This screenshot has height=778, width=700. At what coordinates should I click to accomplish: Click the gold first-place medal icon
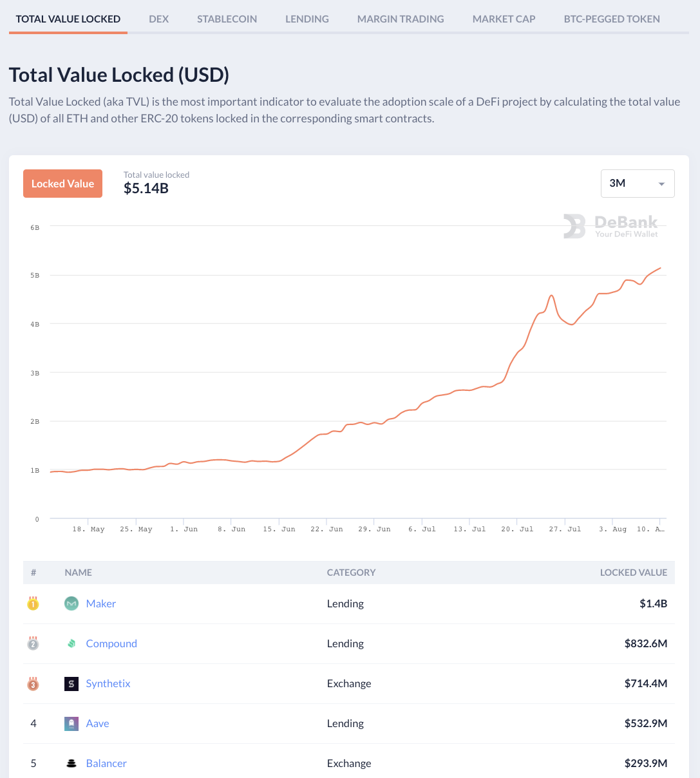coord(33,603)
